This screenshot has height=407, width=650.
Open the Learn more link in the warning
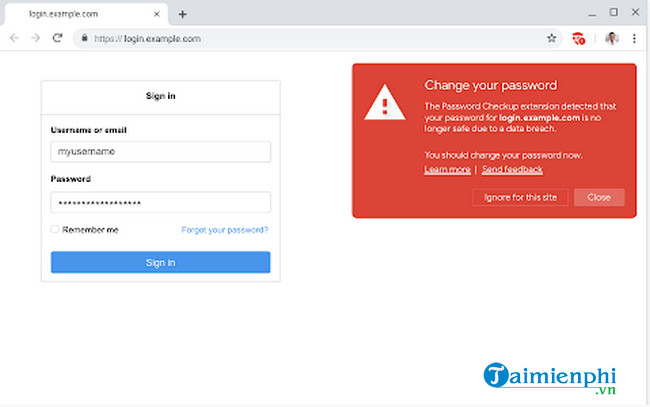447,170
